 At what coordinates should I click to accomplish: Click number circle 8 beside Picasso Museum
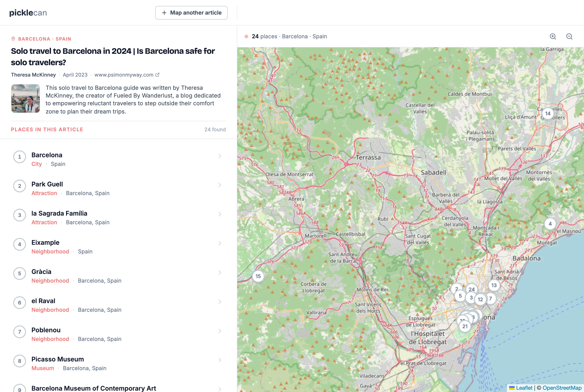(20, 361)
